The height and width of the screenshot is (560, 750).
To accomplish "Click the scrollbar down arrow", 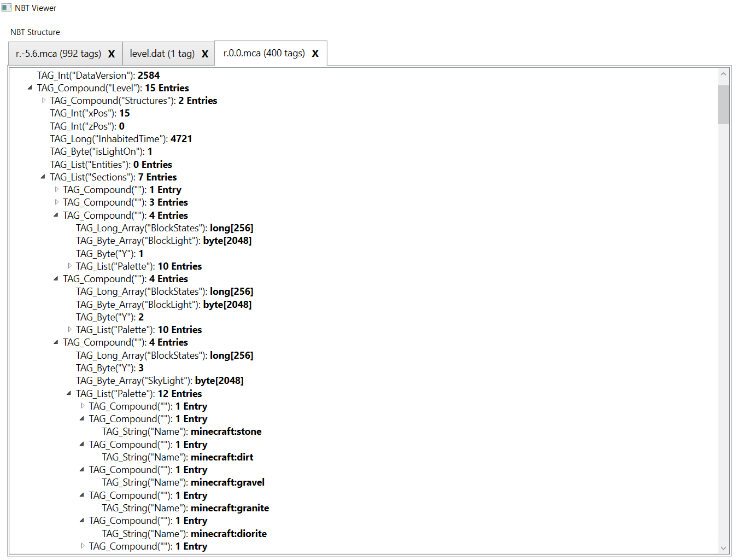I will pos(723,548).
